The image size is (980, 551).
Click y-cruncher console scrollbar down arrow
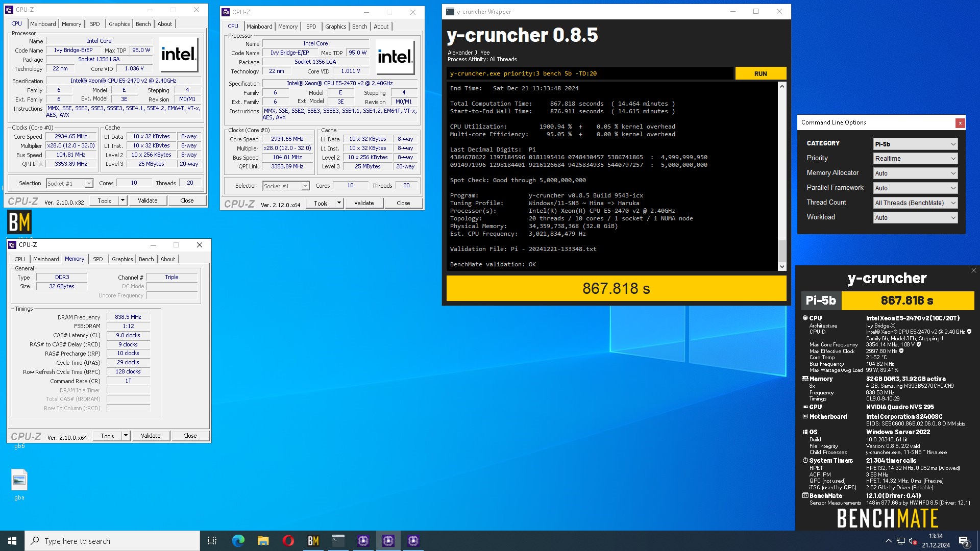(x=782, y=266)
